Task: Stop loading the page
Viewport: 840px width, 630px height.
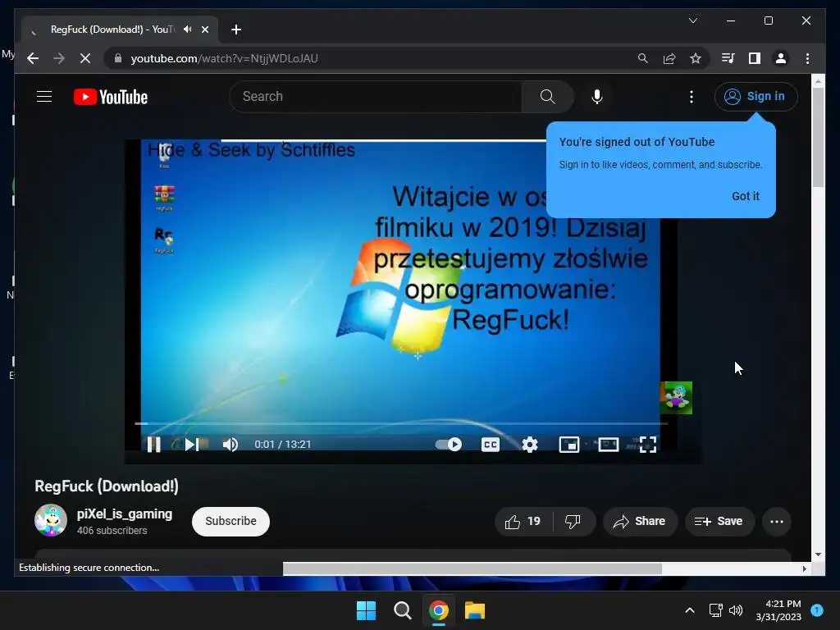Action: (x=85, y=58)
